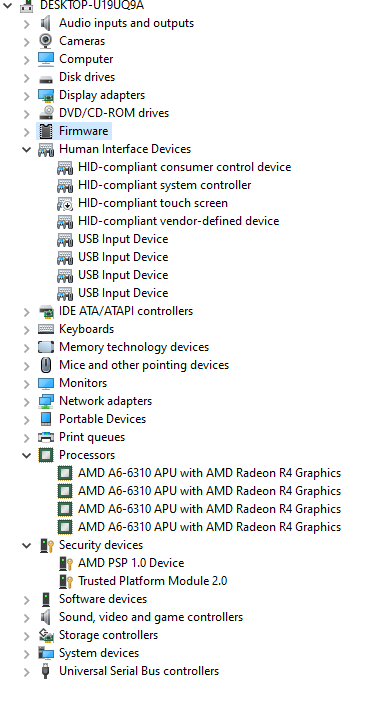365x709 pixels.
Task: Expand the Firmware node
Action: click(26, 132)
